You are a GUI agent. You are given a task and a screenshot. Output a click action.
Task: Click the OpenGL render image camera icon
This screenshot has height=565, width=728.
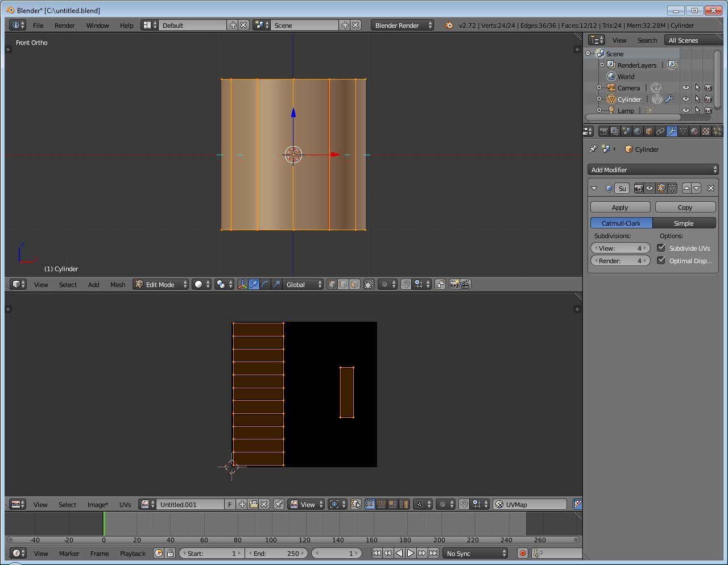(x=454, y=284)
